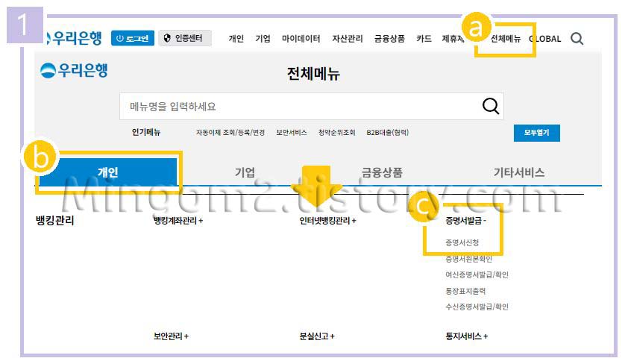The height and width of the screenshot is (364, 625).
Task: Expand the 인터넷뱅킹관리 + section
Action: tap(327, 221)
